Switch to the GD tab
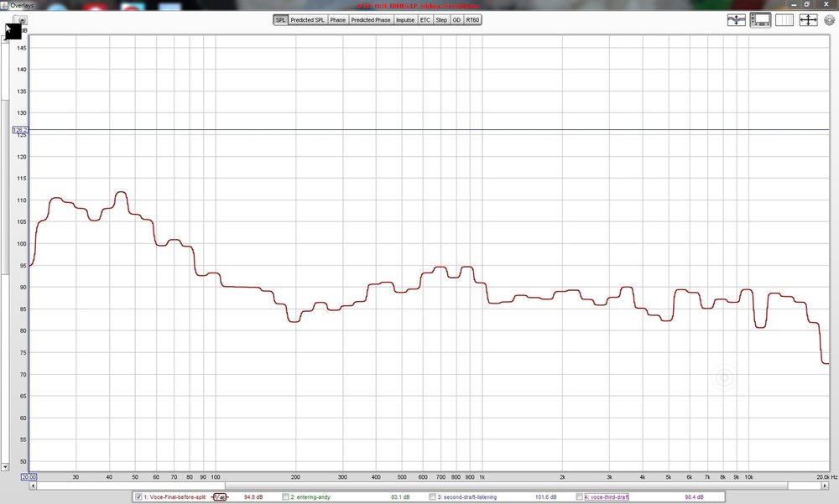This screenshot has width=839, height=504. (x=456, y=20)
